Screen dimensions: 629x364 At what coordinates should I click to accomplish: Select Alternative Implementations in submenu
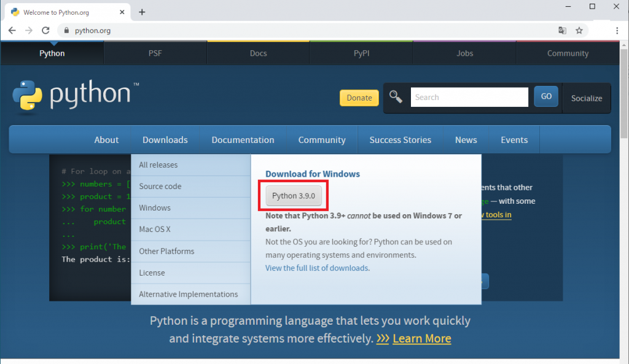point(191,294)
